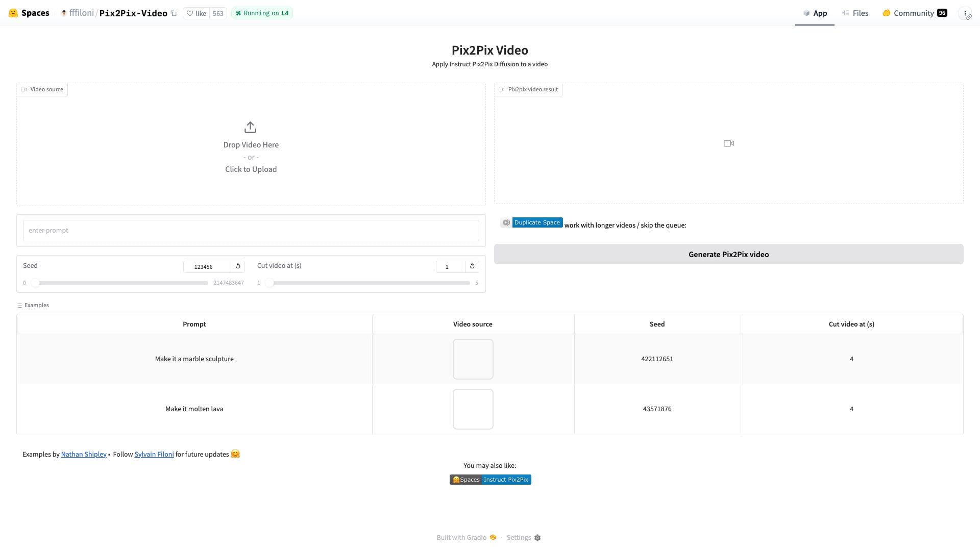Click the upload arrow icon in Video source

click(x=250, y=127)
